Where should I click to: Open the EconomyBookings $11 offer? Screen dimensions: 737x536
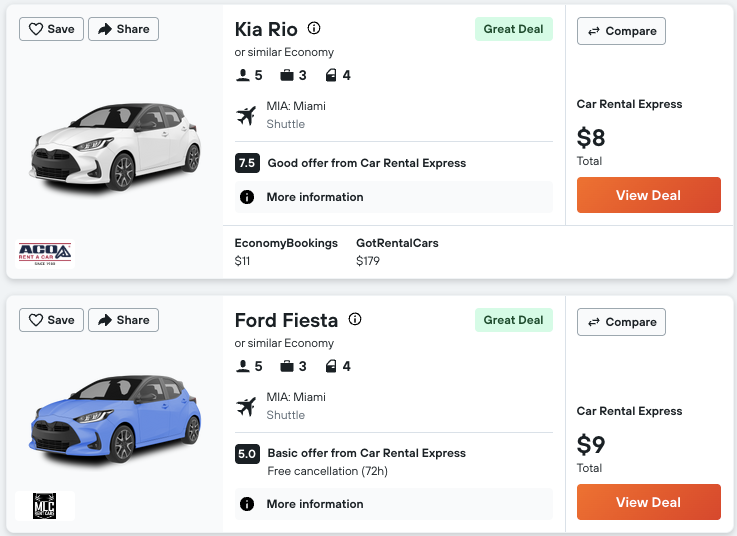coord(286,251)
